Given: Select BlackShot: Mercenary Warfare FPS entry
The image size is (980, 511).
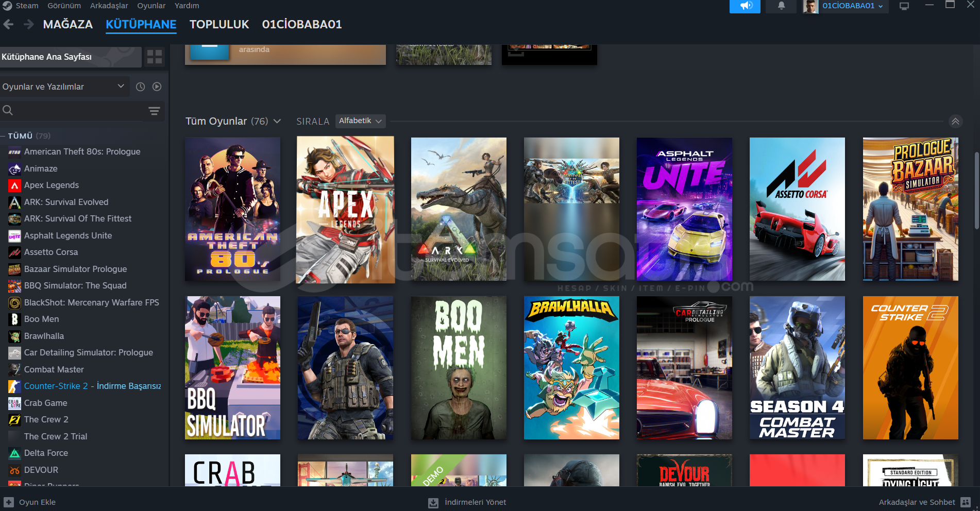Looking at the screenshot, I should point(92,302).
